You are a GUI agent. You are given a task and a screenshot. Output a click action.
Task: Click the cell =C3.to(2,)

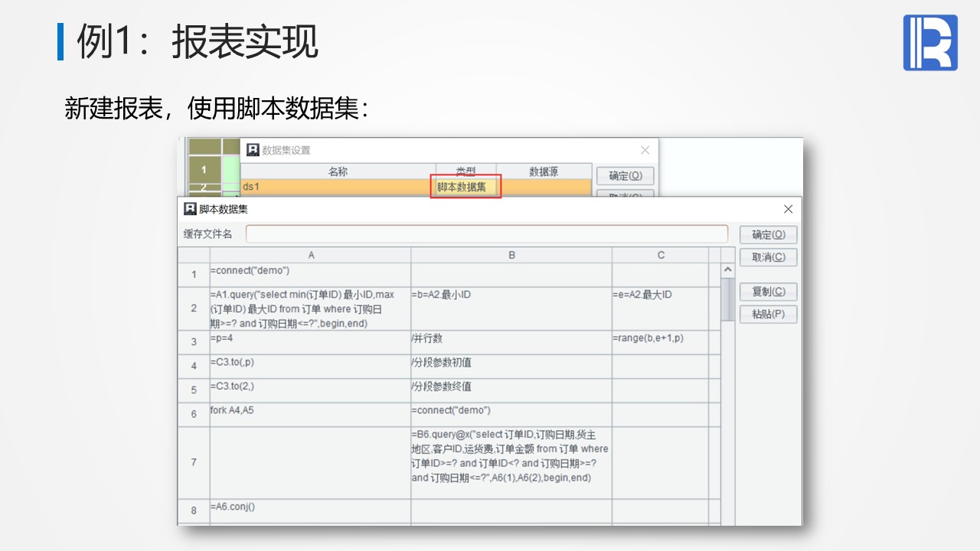coord(311,390)
